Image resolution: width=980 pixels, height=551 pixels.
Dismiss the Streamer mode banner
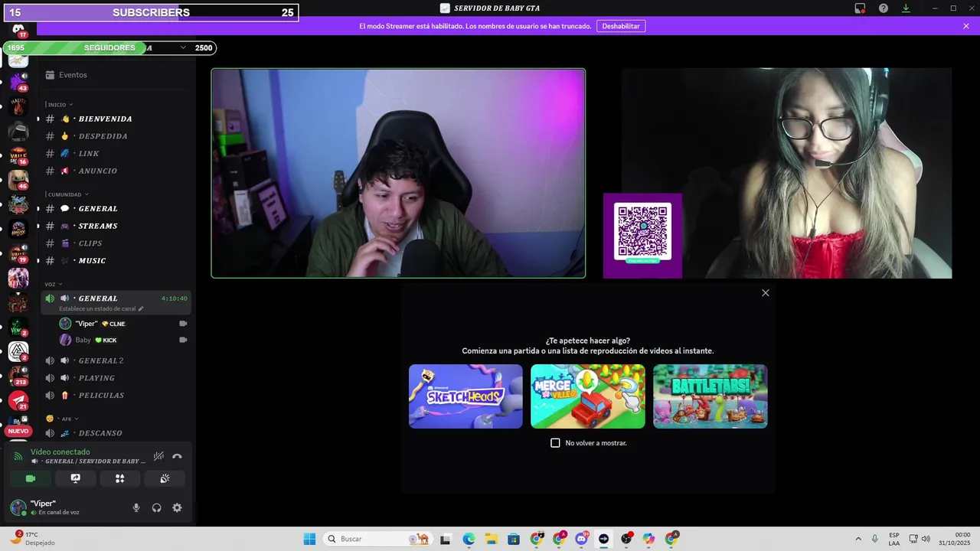point(966,26)
